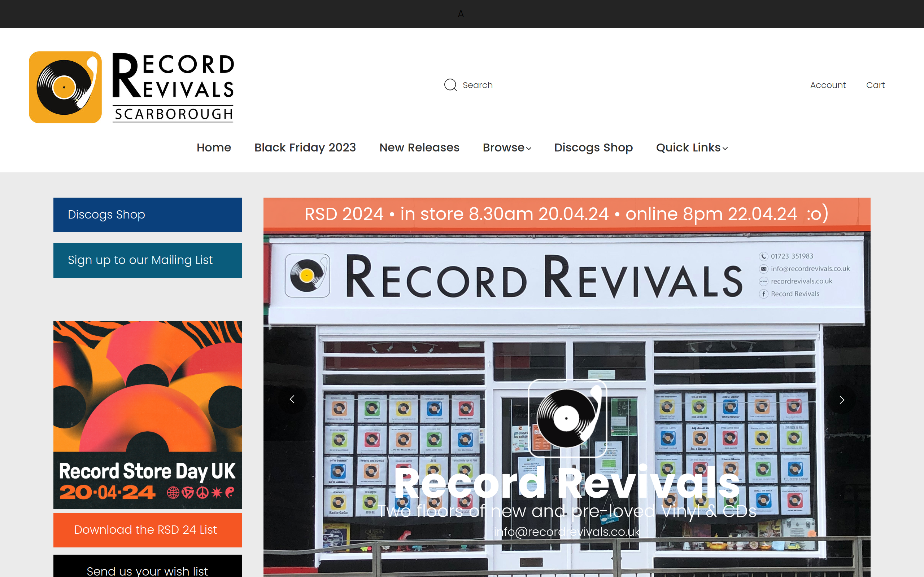924x577 pixels.
Task: Select Home in the navigation
Action: pos(214,148)
